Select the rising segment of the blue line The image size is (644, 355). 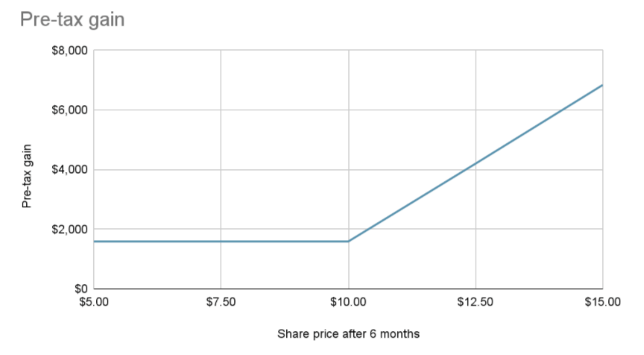tap(475, 163)
